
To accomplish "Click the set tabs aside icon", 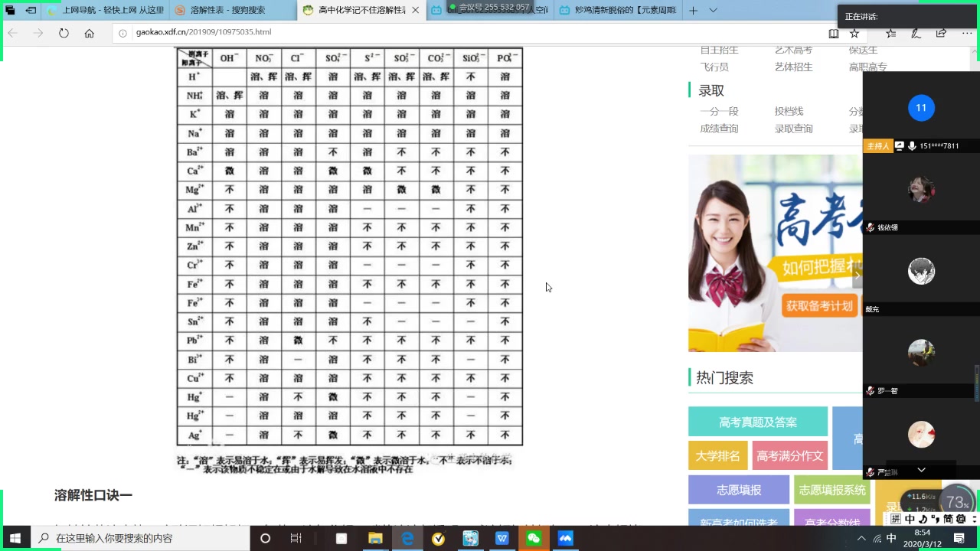I will pos(31,11).
